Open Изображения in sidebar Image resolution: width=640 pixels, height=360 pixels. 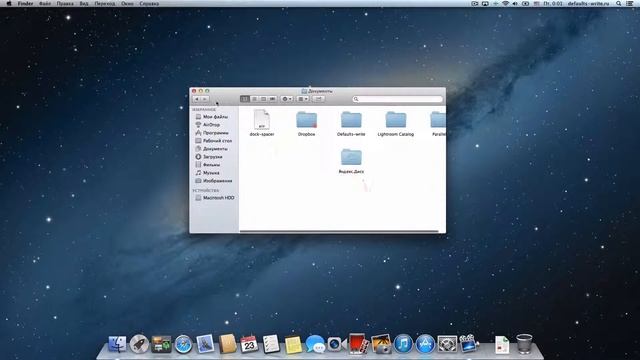pos(214,180)
